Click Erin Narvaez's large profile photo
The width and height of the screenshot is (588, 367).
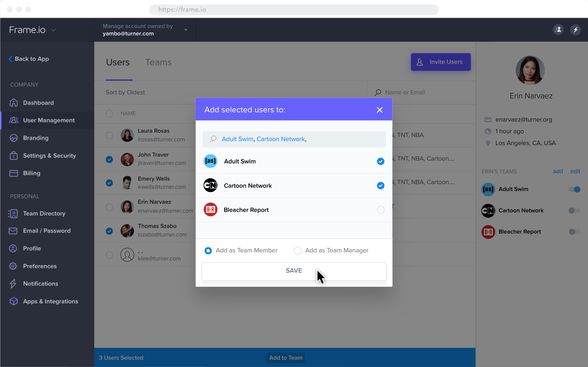click(530, 70)
